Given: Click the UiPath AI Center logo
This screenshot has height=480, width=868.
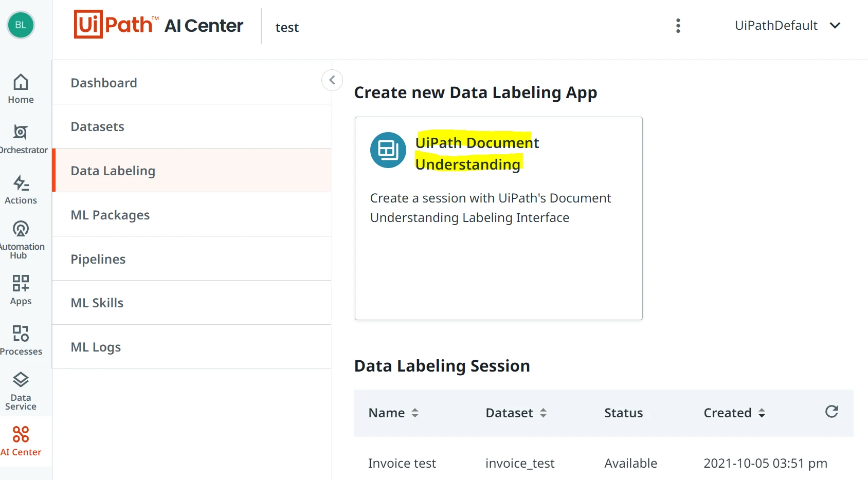Looking at the screenshot, I should pyautogui.click(x=158, y=25).
